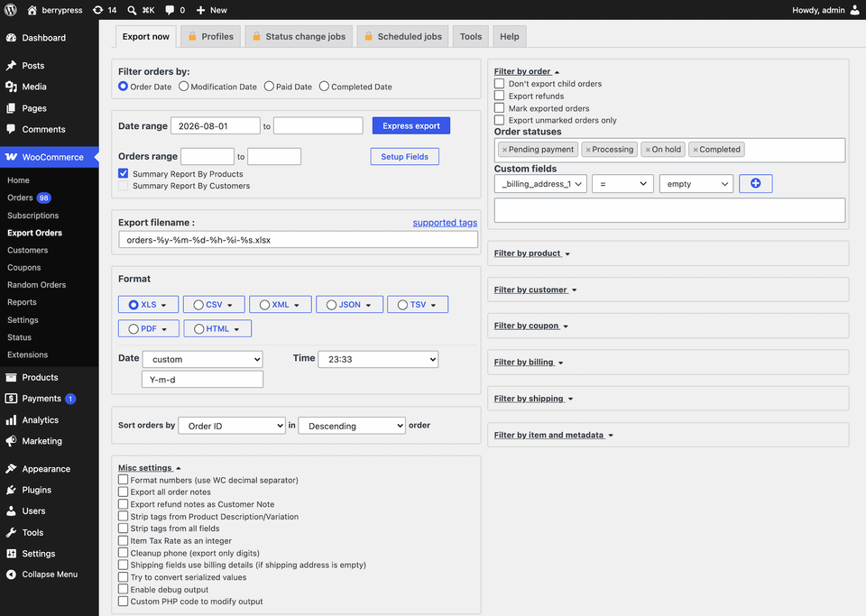Enable Export all order notes
Image resolution: width=866 pixels, height=616 pixels.
[124, 492]
